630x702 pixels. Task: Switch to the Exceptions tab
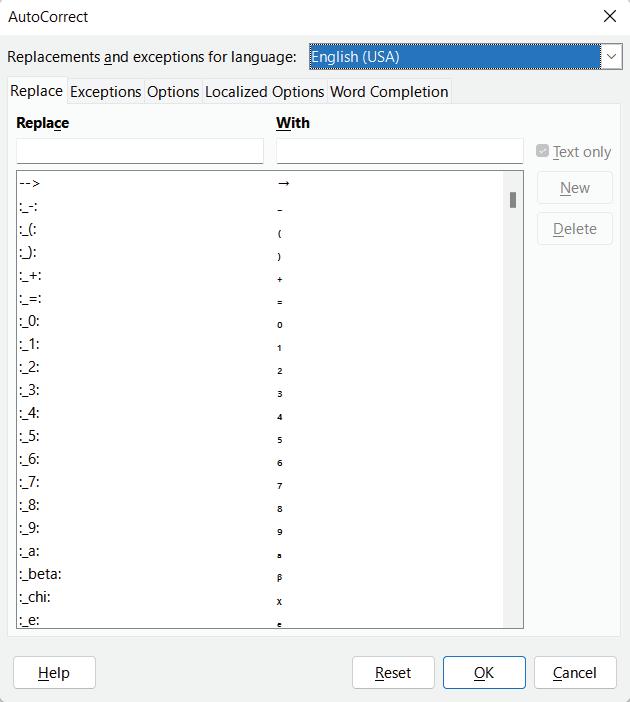pos(105,92)
